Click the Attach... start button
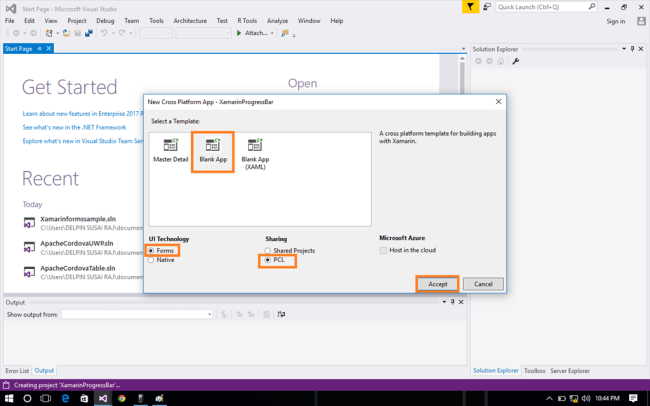Screen dimensions: 650x406 click(x=252, y=33)
